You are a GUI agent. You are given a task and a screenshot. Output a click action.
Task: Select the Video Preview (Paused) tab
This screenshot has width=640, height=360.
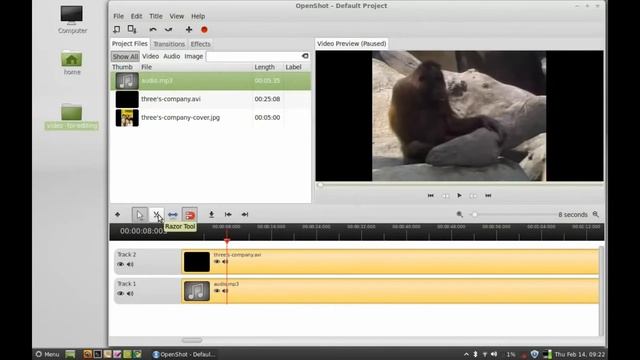(351, 44)
